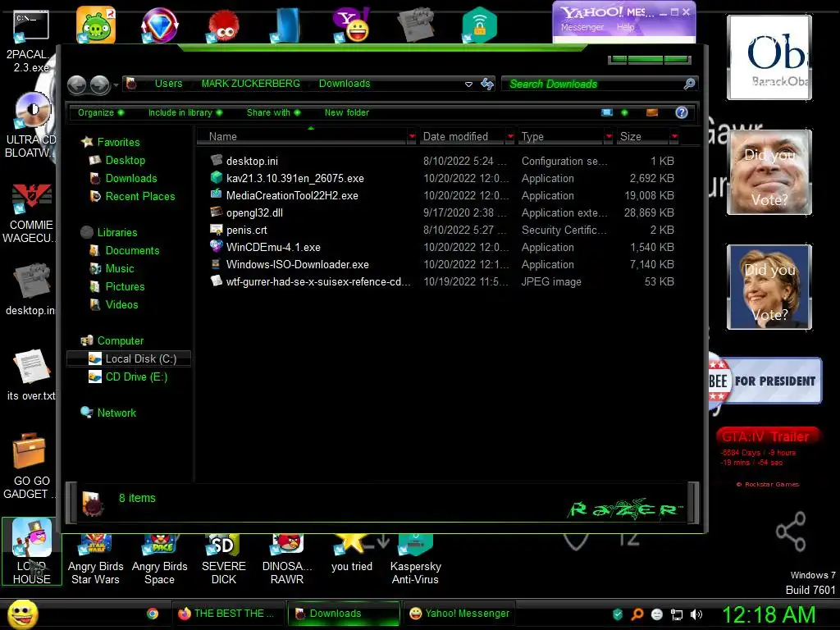
Task: Open the Messenger menu in Yahoo Messenger
Action: [x=582, y=27]
